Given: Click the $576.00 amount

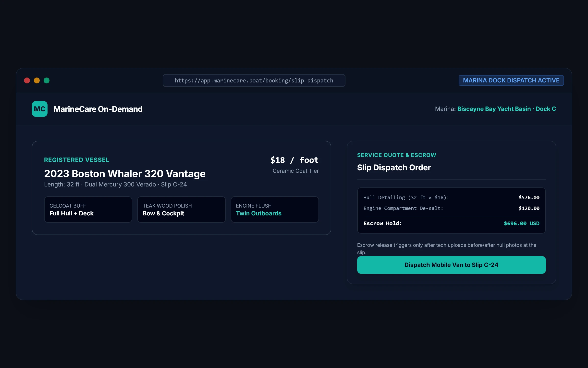Looking at the screenshot, I should pyautogui.click(x=529, y=197).
